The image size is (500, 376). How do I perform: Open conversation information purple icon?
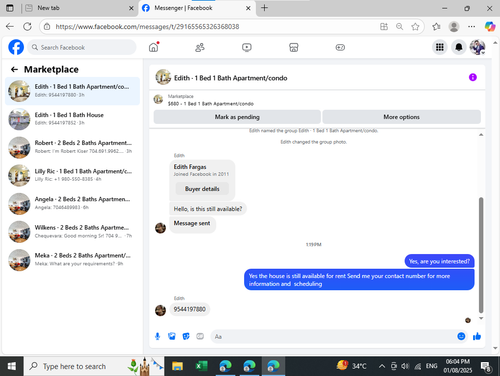click(473, 77)
